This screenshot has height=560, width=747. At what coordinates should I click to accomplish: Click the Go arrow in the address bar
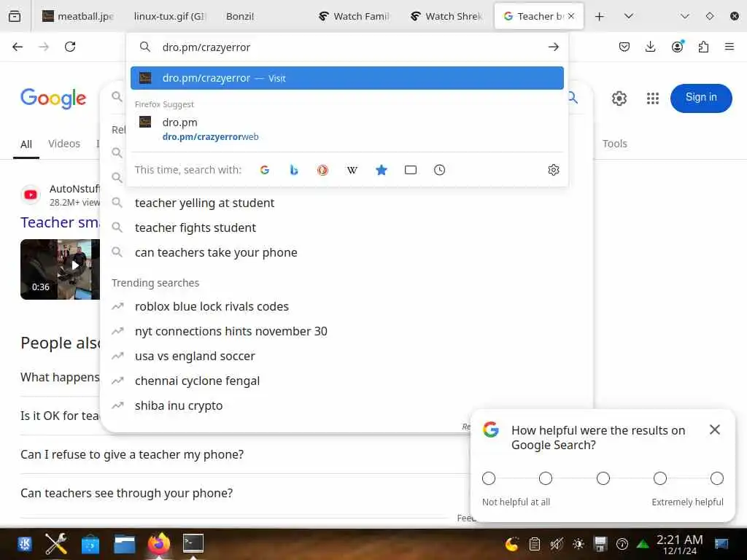(553, 47)
